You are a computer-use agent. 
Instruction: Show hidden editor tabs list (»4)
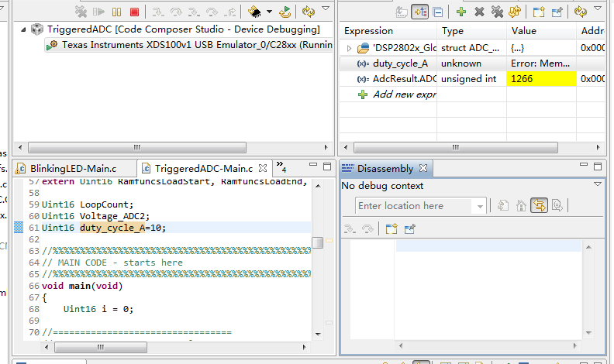[281, 167]
